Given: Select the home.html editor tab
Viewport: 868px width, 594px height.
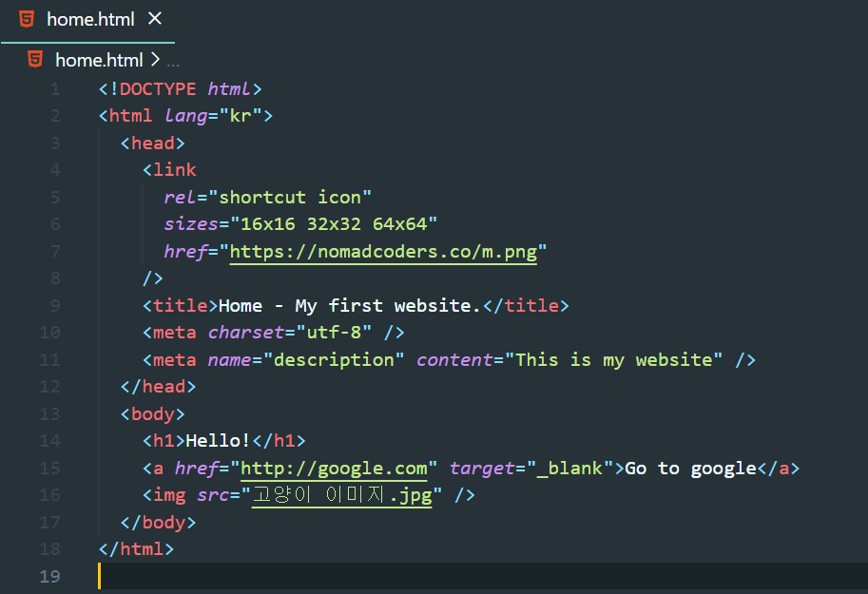Looking at the screenshot, I should 87,21.
